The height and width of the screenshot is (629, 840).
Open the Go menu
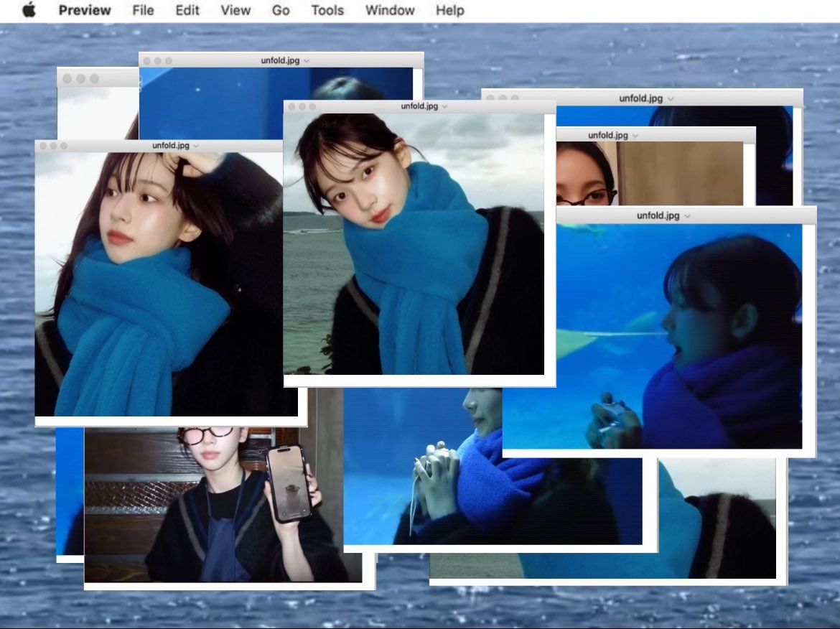[281, 10]
